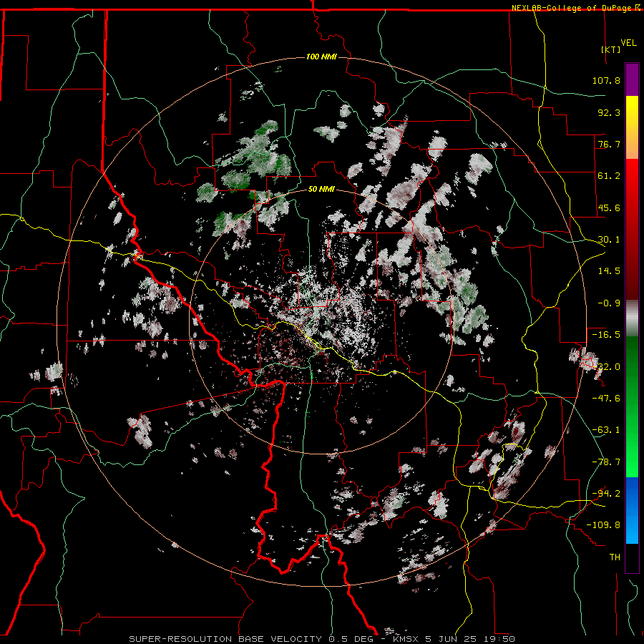
Task: Select the 45.6 scale value
Action: pyautogui.click(x=609, y=208)
